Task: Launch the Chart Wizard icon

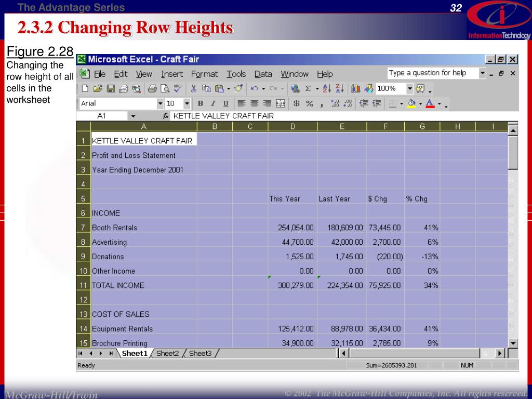Action: point(355,89)
